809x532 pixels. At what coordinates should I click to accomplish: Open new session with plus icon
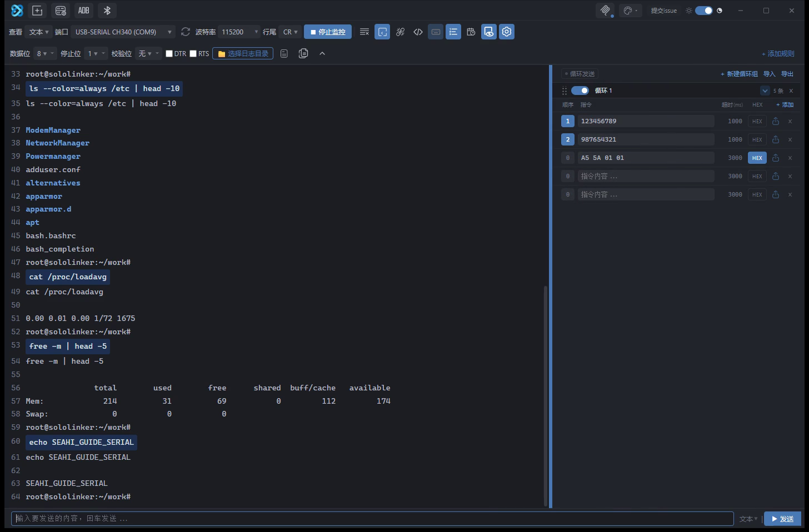(37, 11)
